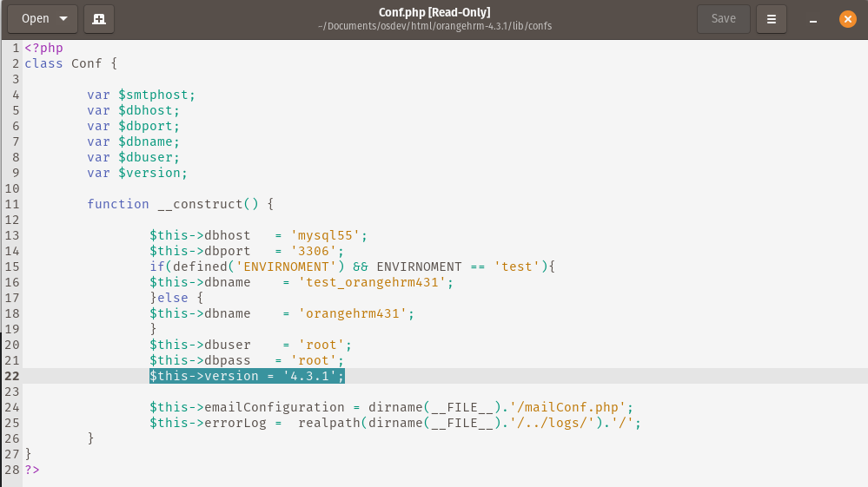
Task: Click 'var $version;' declaration
Action: click(x=137, y=173)
